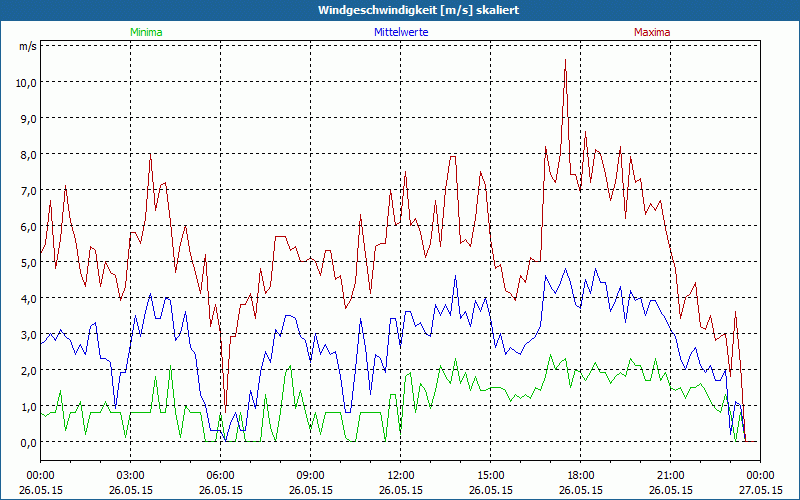Click the '1,0' y-axis value
Image resolution: width=800 pixels, height=500 pixels.
pos(28,407)
